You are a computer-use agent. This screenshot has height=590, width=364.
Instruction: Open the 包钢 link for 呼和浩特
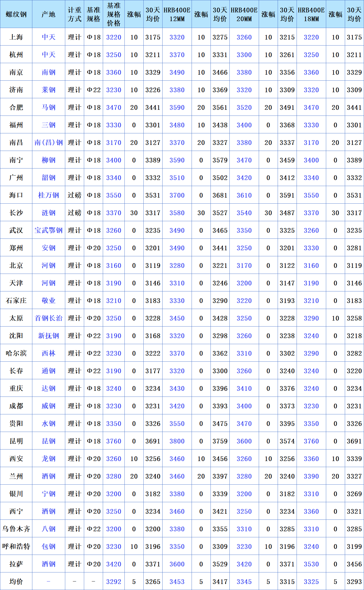pos(49,547)
